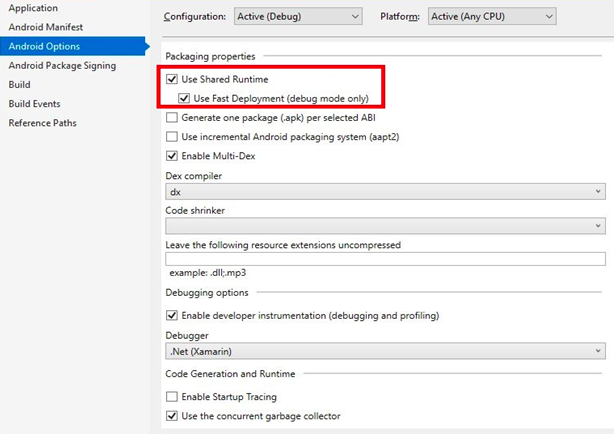Show the Reference Paths page
614x434 pixels.
pyautogui.click(x=42, y=122)
